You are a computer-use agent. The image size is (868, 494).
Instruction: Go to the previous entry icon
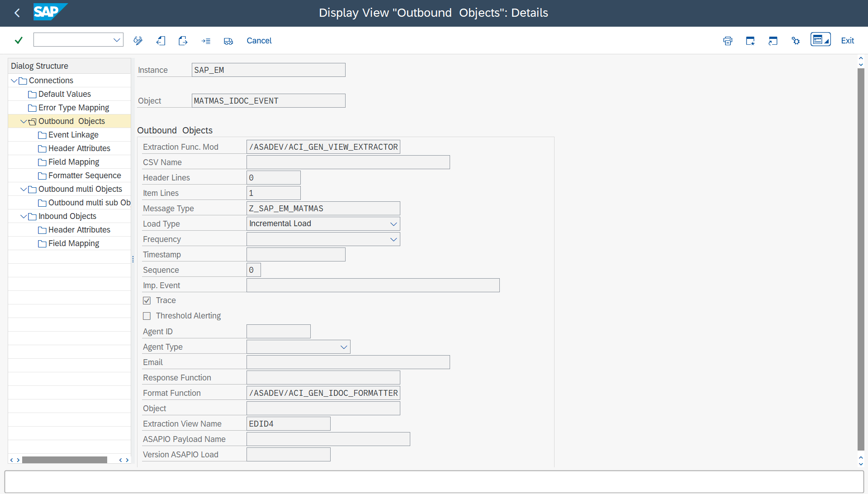tap(161, 41)
